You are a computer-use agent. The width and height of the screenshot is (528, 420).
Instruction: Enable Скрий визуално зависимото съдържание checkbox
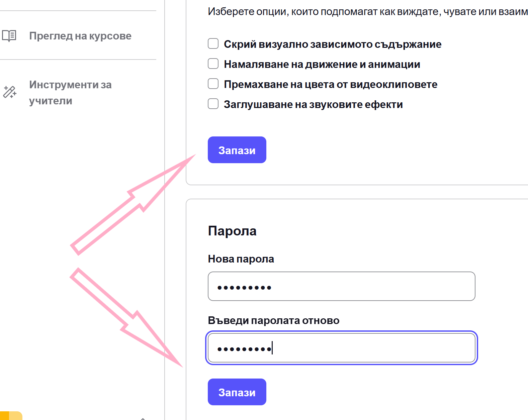pos(213,43)
